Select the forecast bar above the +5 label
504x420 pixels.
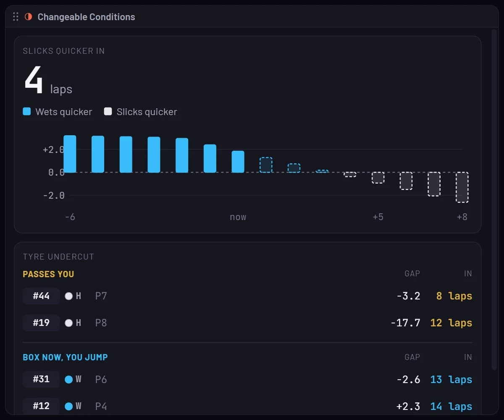click(x=378, y=178)
